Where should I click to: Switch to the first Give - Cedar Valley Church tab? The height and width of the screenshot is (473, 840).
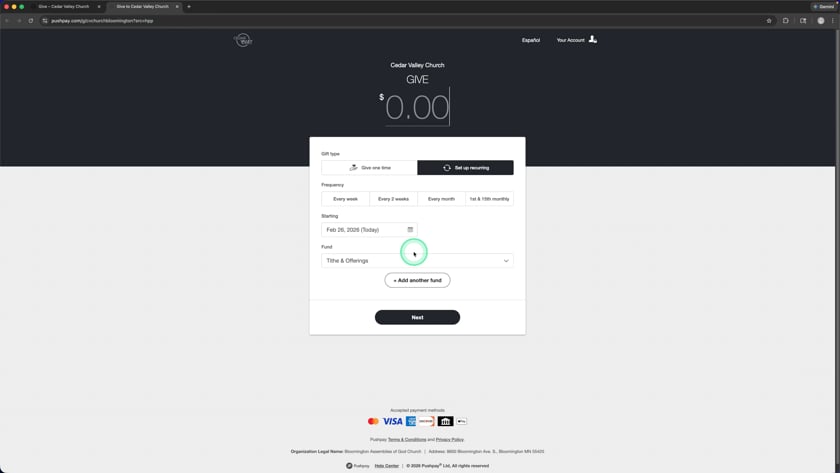pos(64,6)
